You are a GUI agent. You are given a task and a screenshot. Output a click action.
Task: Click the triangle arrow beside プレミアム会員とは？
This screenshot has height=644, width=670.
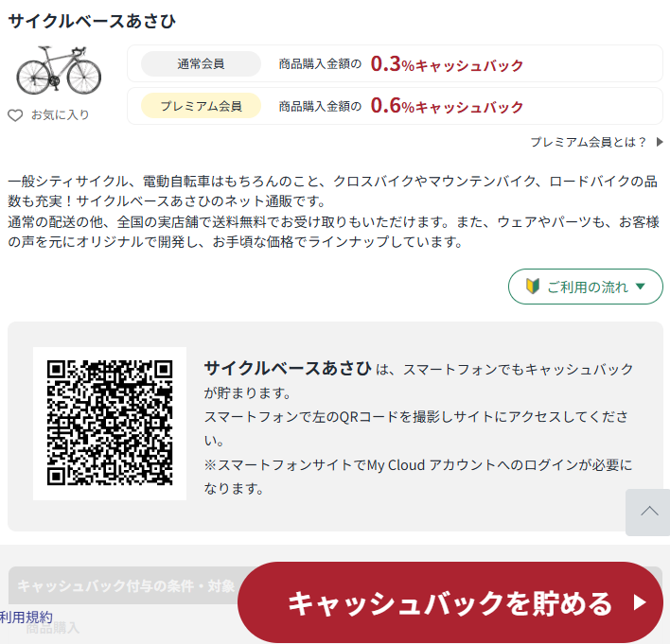(x=660, y=142)
